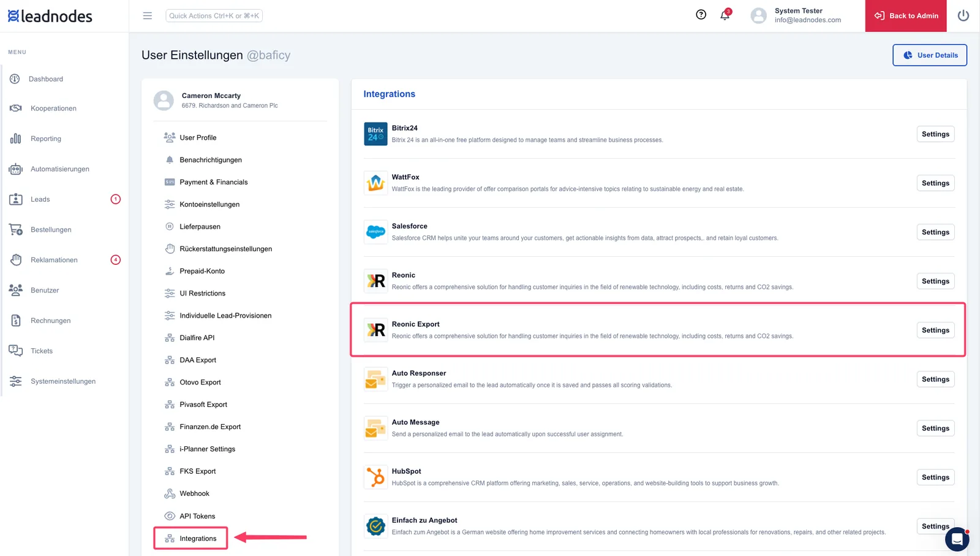Click the Auto Message envelope icon
Image resolution: width=980 pixels, height=556 pixels.
[x=375, y=428]
